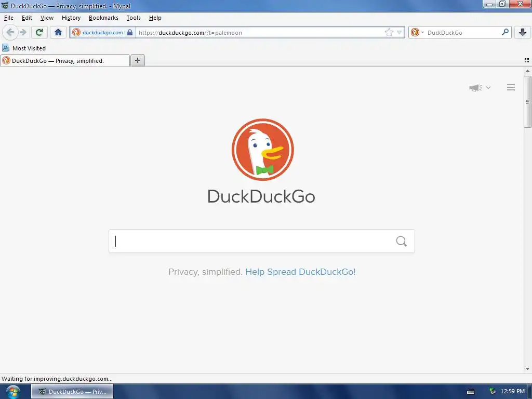This screenshot has height=399, width=532.
Task: Open the Tools menu
Action: (x=134, y=18)
